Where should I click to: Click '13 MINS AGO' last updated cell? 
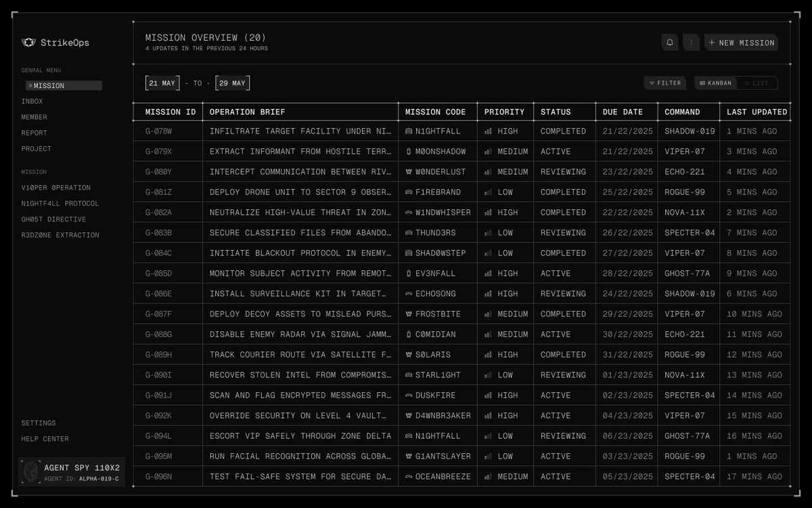754,375
